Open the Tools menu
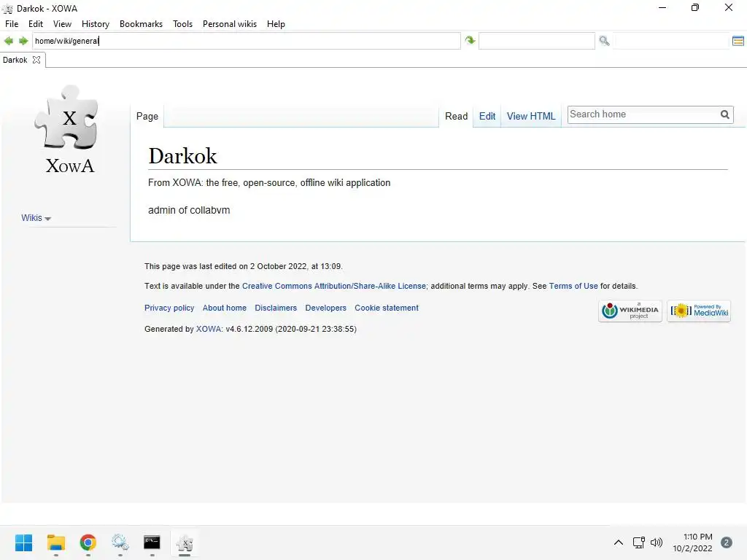Viewport: 747px width, 560px height. click(x=182, y=24)
